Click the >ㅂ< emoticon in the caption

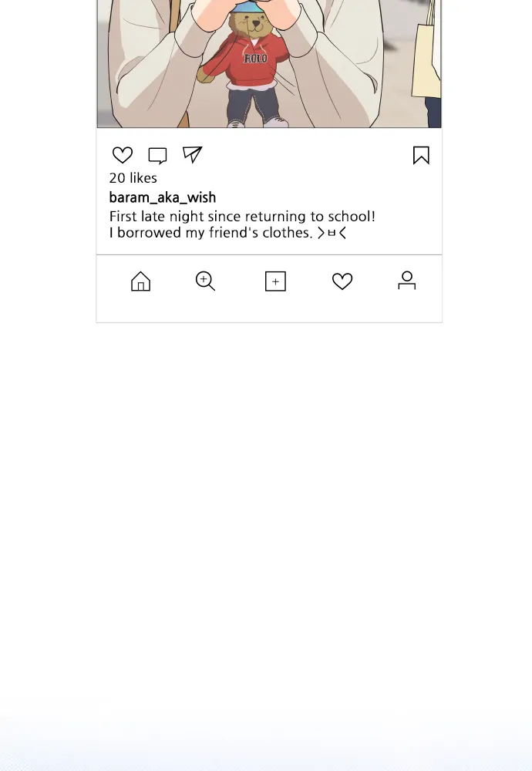pyautogui.click(x=332, y=232)
